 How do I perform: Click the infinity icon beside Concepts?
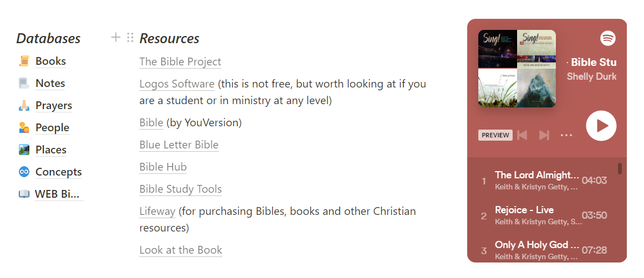[x=24, y=172]
